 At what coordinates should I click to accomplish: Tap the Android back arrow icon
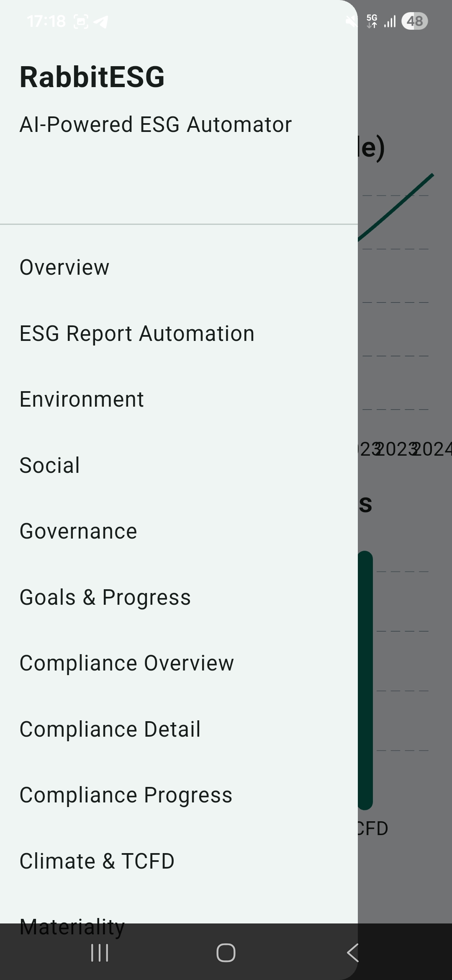click(x=353, y=953)
